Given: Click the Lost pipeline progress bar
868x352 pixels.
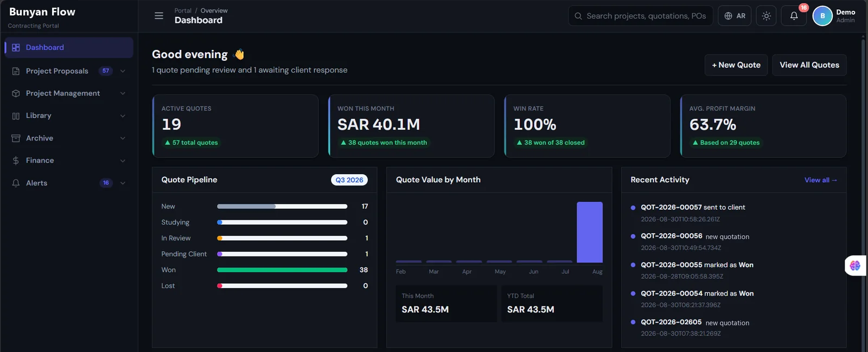Looking at the screenshot, I should click(282, 286).
